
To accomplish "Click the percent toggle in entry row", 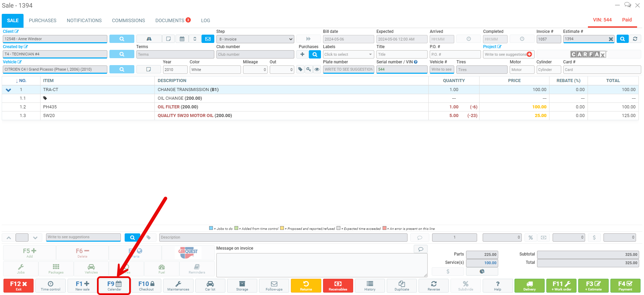I will pyautogui.click(x=530, y=238).
